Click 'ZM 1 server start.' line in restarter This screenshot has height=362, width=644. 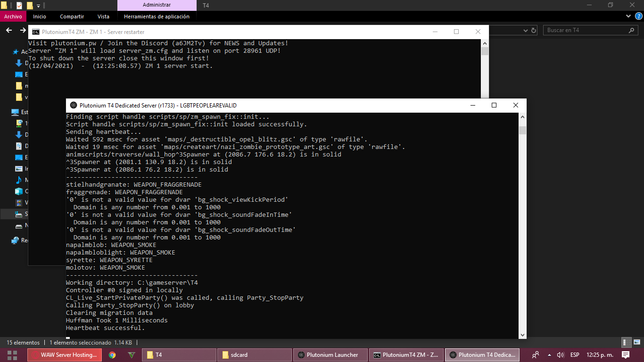[x=179, y=66]
